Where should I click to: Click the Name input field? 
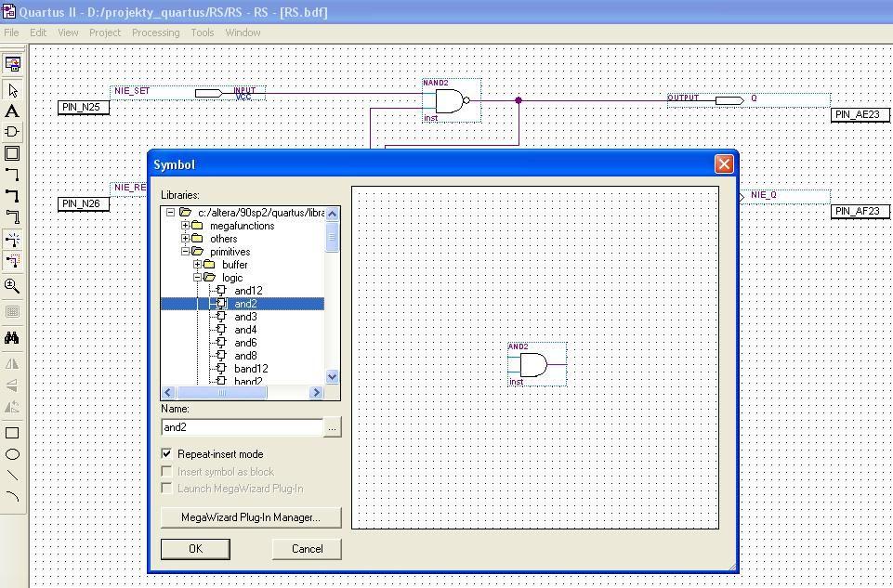coord(242,427)
